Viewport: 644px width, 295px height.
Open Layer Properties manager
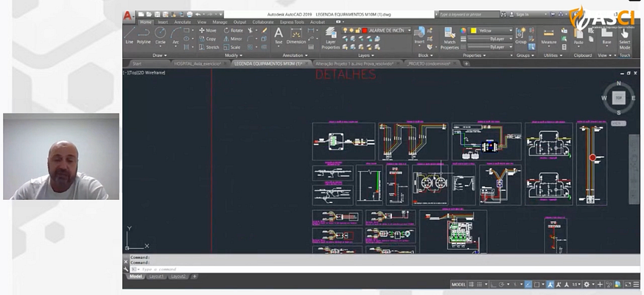331,38
